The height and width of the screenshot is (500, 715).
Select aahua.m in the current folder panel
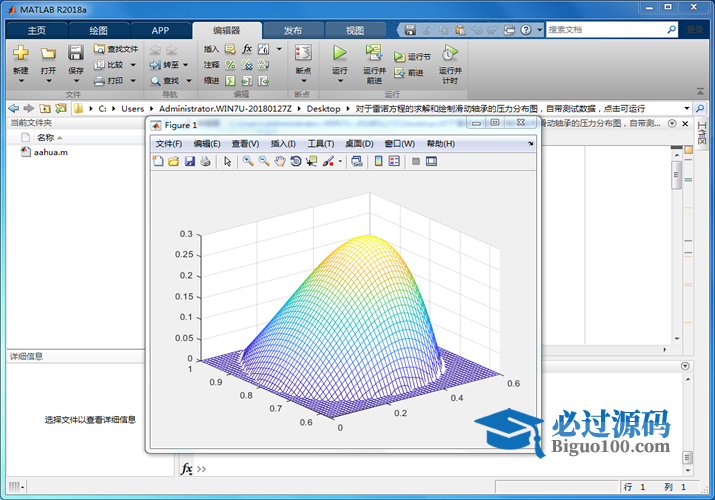(x=45, y=152)
